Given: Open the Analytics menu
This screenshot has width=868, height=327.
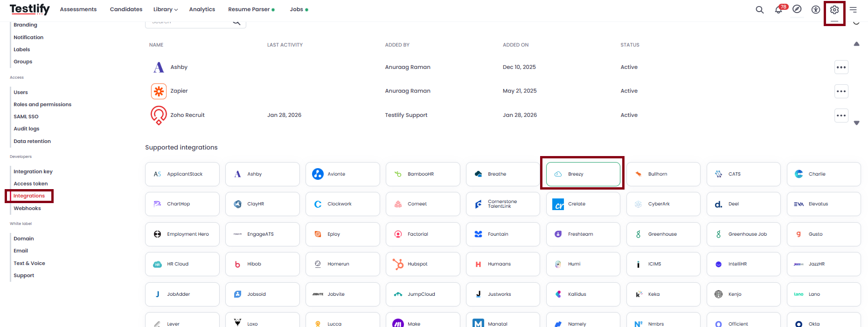Looking at the screenshot, I should [202, 9].
